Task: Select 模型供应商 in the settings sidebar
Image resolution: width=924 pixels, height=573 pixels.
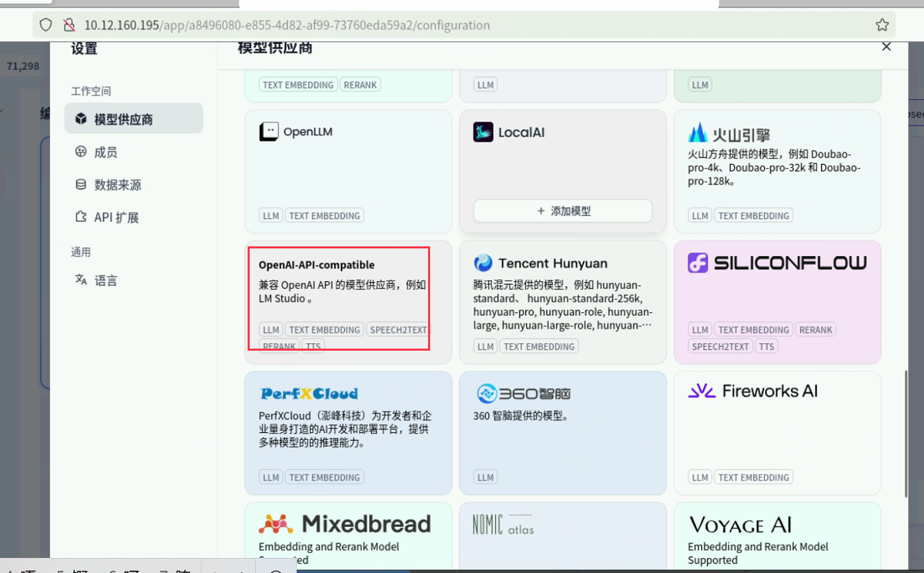Action: (x=134, y=119)
